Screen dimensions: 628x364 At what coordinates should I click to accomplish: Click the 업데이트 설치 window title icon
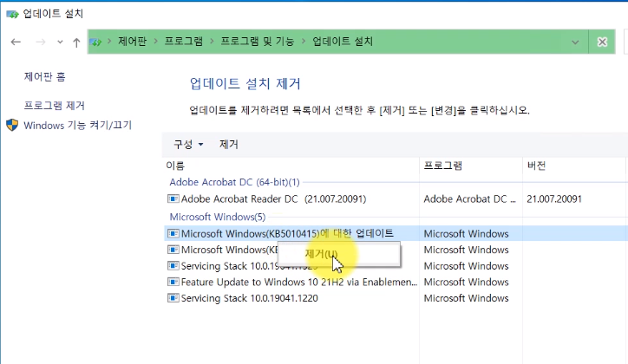tap(12, 15)
